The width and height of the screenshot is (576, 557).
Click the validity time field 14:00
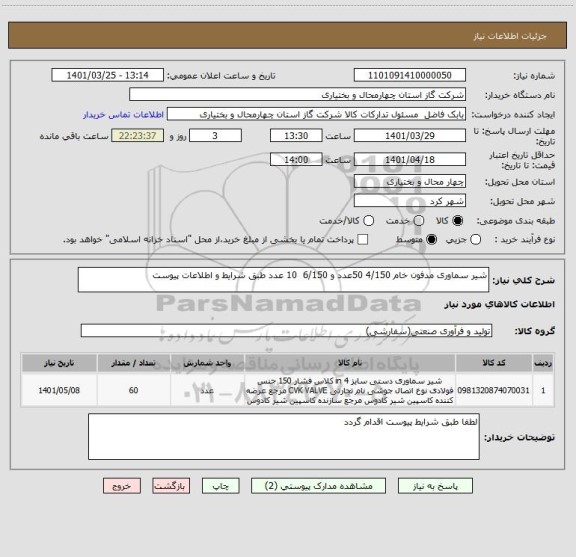click(x=296, y=159)
